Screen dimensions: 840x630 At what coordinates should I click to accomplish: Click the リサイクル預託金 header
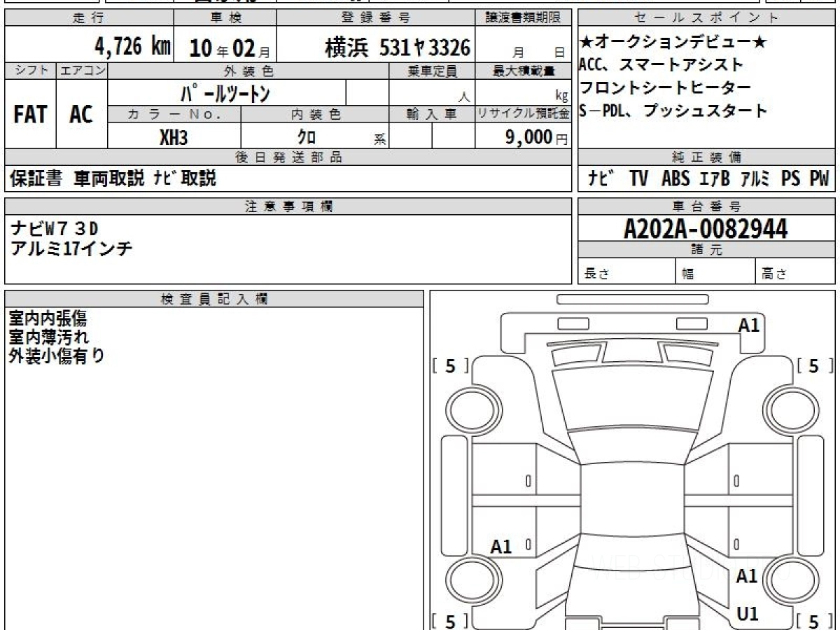coord(524,114)
